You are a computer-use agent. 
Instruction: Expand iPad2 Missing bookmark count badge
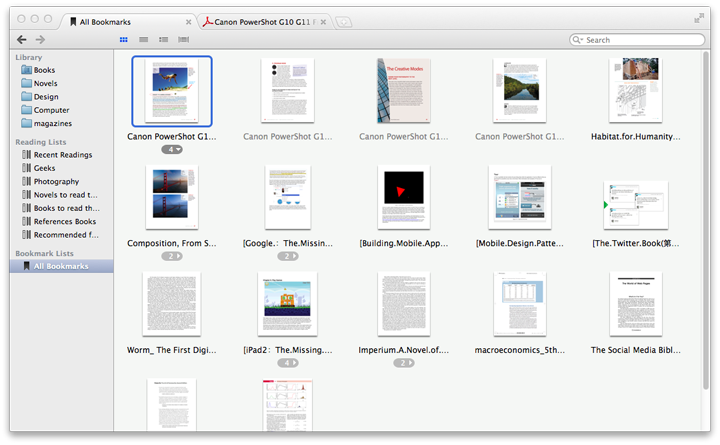288,363
